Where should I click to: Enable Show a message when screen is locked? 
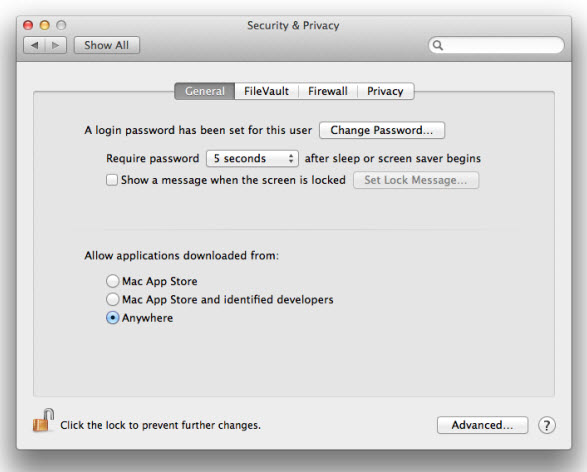coord(112,180)
